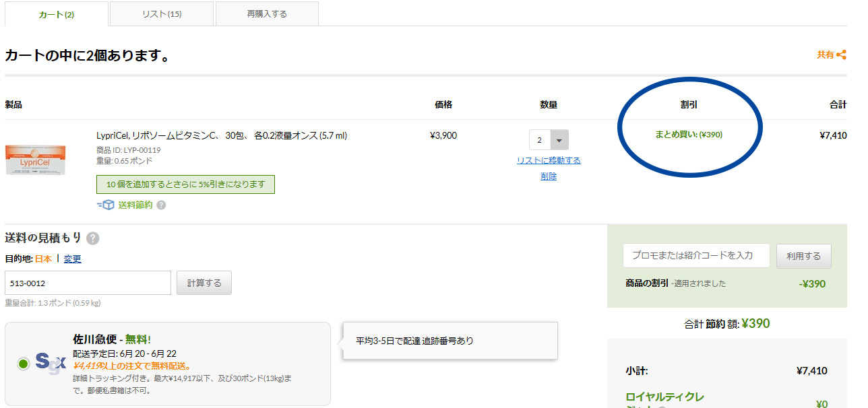Screen dimensions: 868x408
Task: Click the postal code field showing 513-0012
Action: click(88, 283)
